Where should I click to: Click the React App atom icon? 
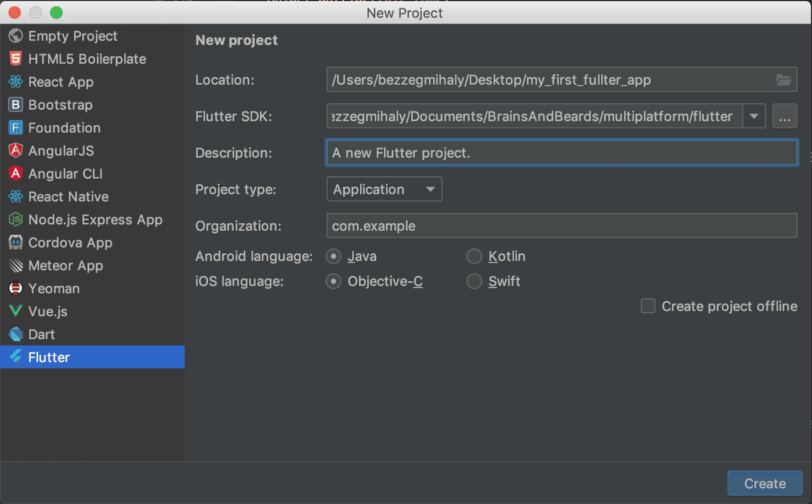[x=16, y=82]
